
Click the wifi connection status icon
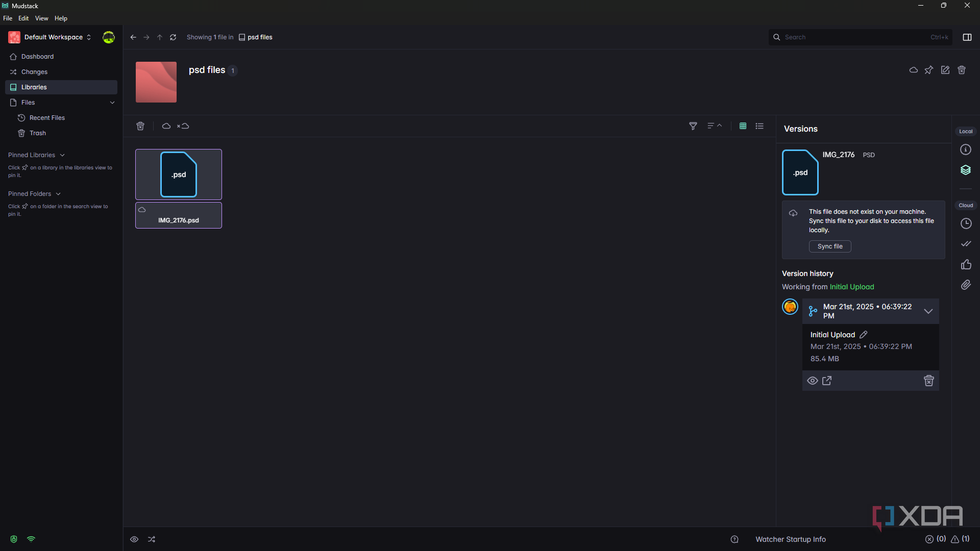[x=31, y=539]
